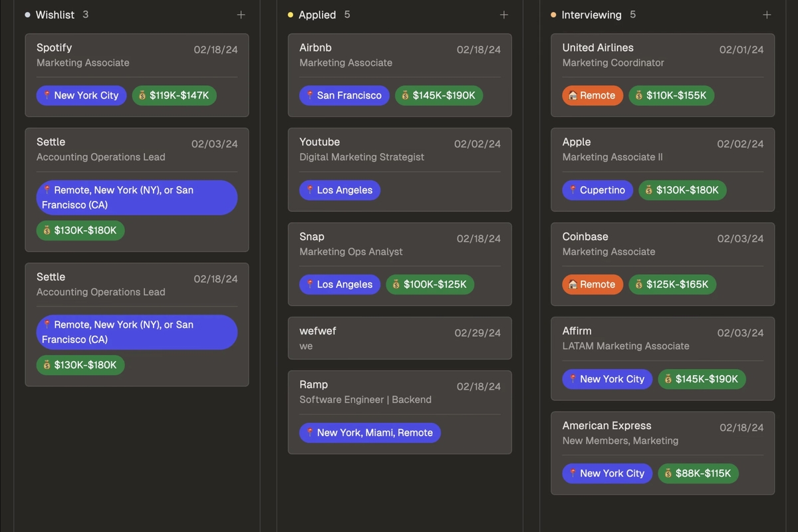This screenshot has height=532, width=798.
Task: Open the wefwef card
Action: click(400, 338)
